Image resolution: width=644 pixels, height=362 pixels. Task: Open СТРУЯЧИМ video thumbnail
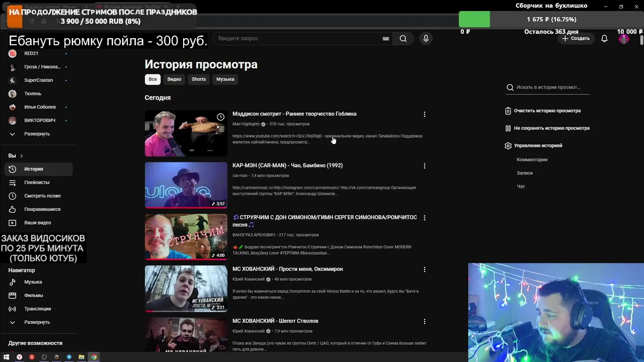click(x=186, y=237)
